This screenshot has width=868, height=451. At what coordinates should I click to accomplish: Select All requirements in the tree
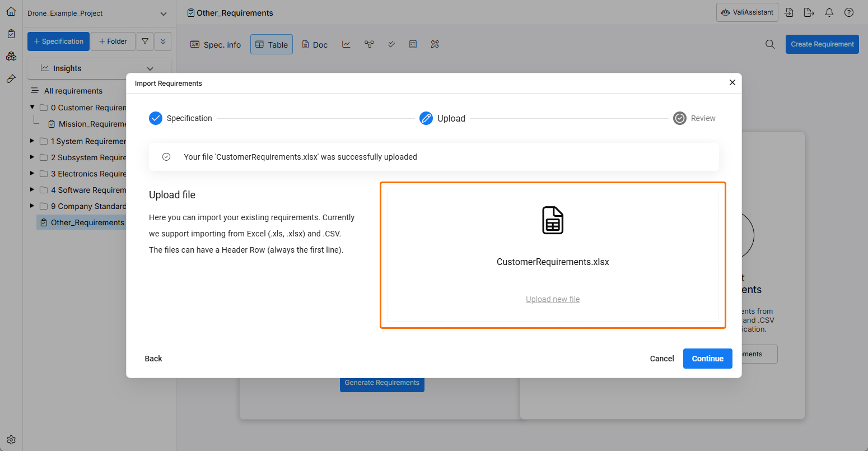tap(73, 91)
